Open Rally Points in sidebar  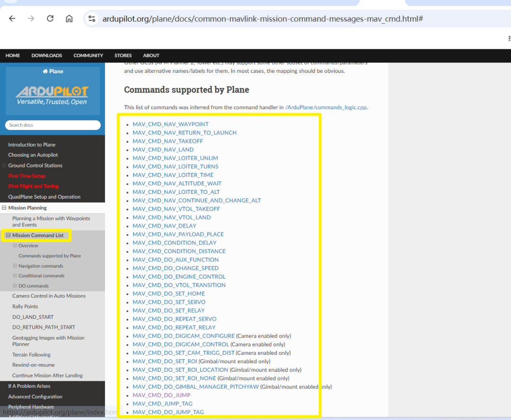(x=25, y=306)
